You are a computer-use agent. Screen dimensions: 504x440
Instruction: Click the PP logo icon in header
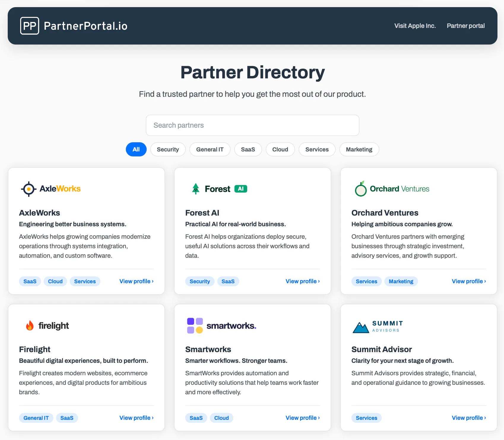point(30,26)
